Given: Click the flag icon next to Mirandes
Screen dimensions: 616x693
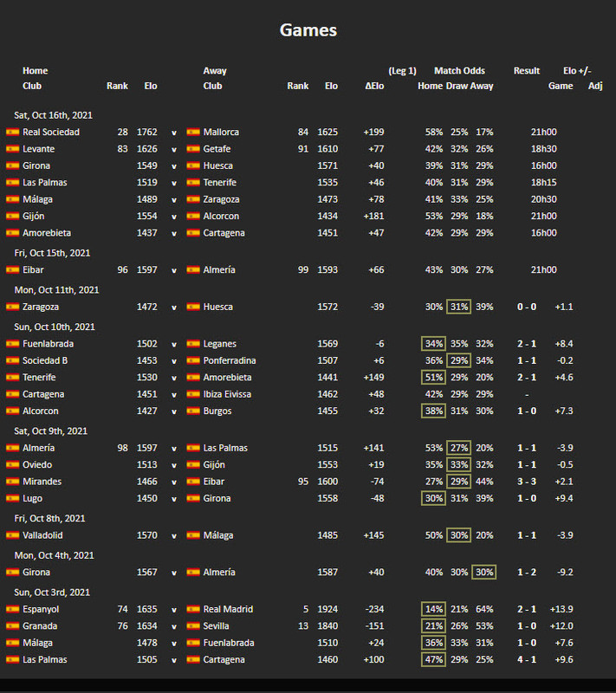Looking at the screenshot, I should point(12,482).
